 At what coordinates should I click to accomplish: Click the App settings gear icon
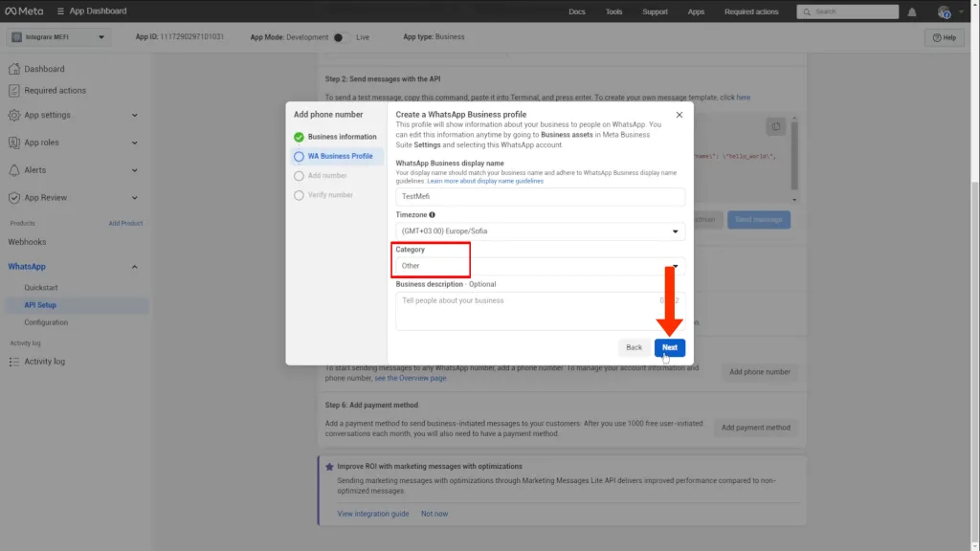point(14,115)
